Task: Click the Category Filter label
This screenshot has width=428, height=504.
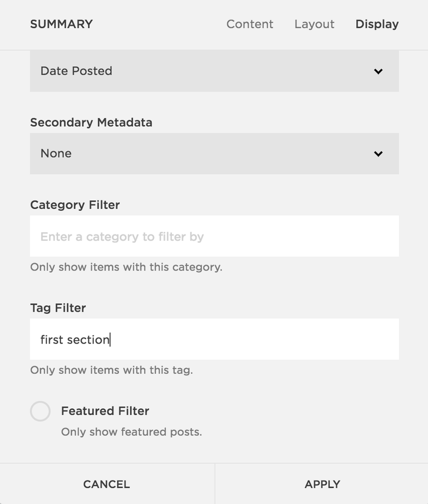Action: (x=75, y=205)
